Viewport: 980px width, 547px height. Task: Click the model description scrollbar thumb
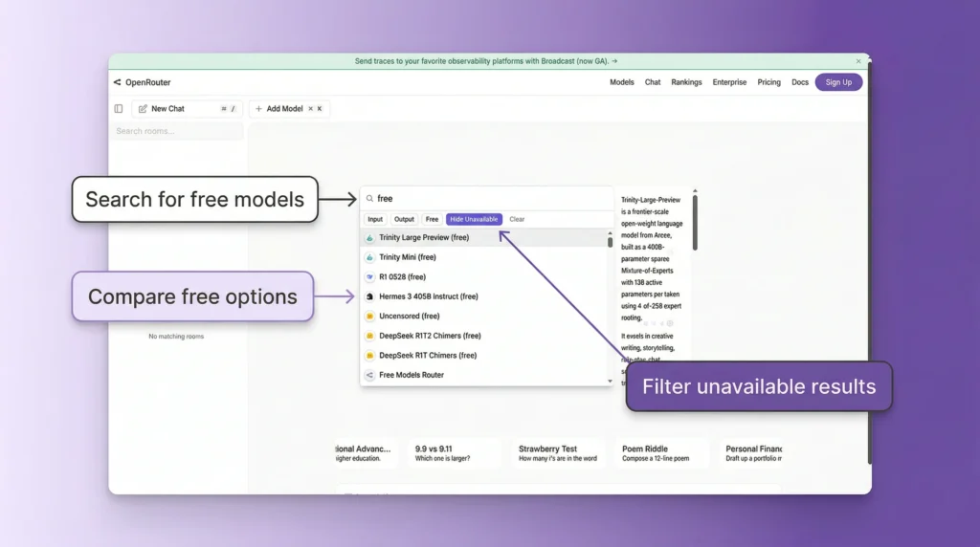tap(695, 223)
